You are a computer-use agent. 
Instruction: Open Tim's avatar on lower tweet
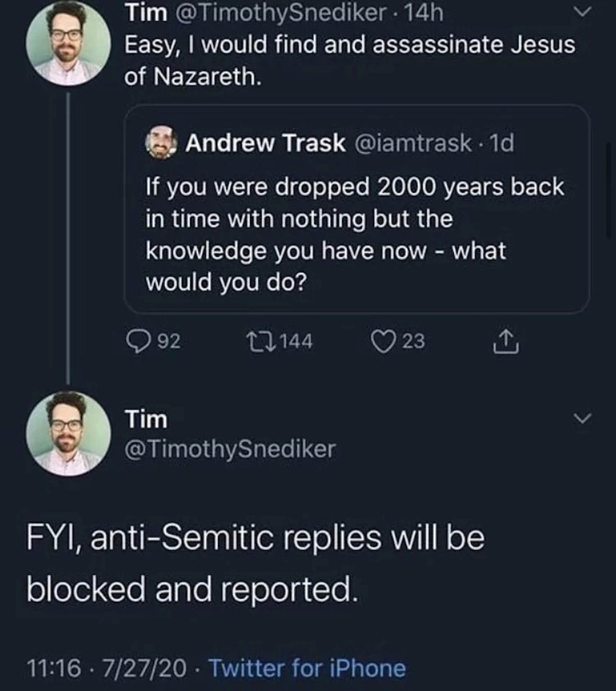(68, 433)
